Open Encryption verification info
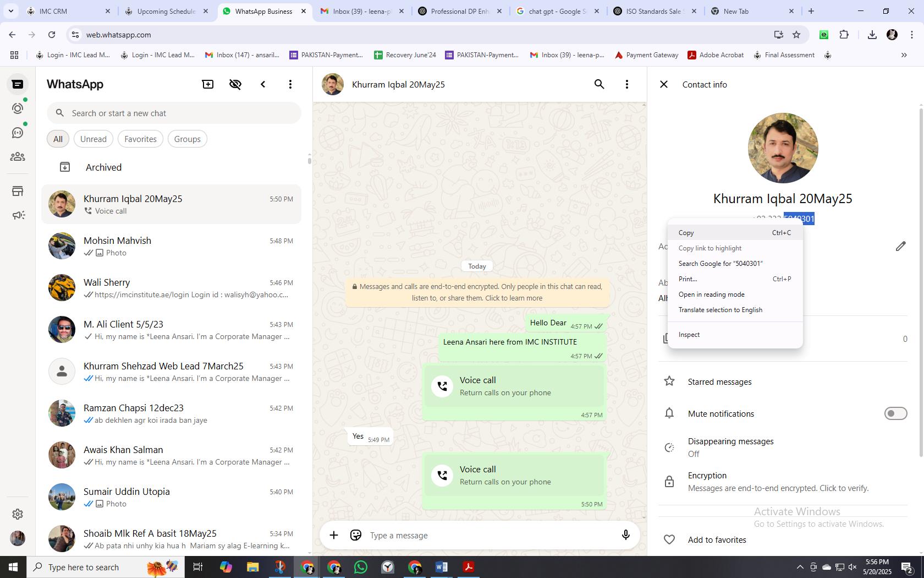 783,482
